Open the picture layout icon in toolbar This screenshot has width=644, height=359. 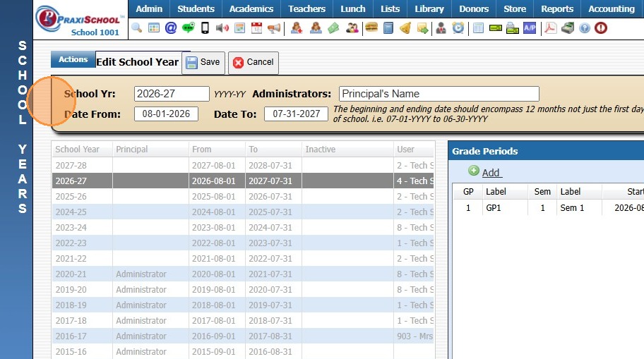(240, 28)
